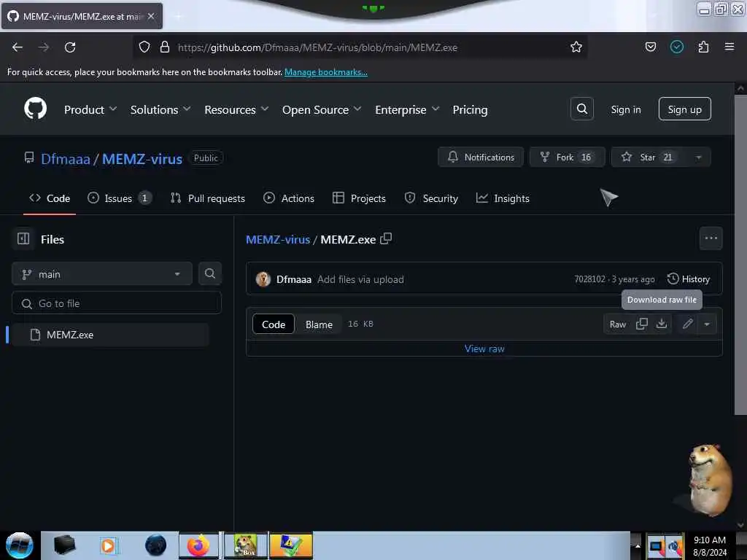Close the MEMZ-virus browser tab
This screenshot has width=747, height=560.
click(151, 16)
